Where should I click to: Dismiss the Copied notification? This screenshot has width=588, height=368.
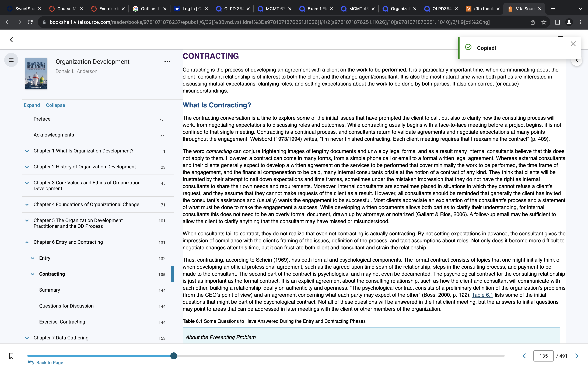(x=573, y=44)
